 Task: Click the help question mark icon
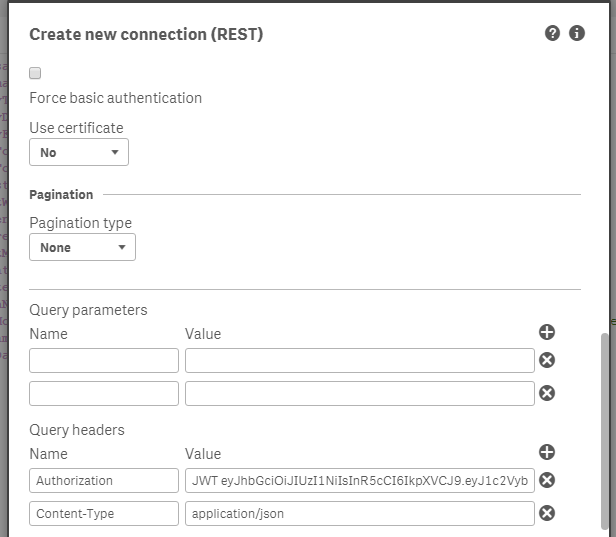(x=552, y=33)
